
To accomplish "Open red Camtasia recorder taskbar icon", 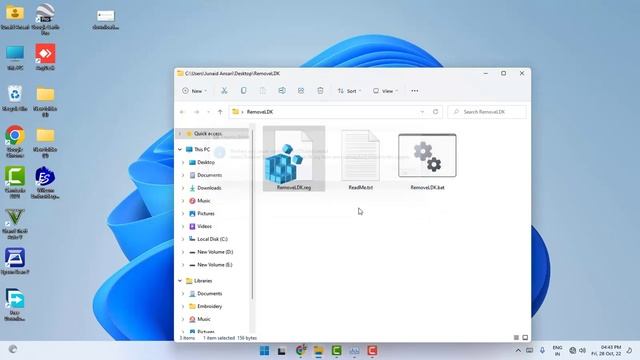I will [372, 351].
